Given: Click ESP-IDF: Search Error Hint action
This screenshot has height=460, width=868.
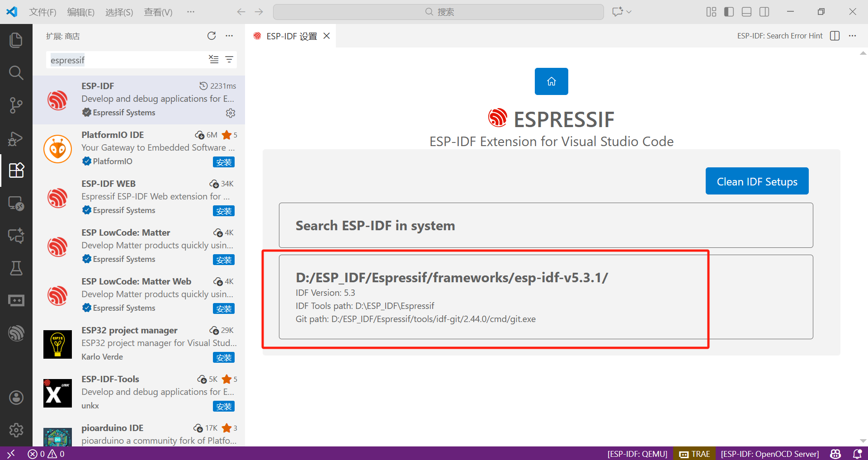Looking at the screenshot, I should pyautogui.click(x=780, y=36).
